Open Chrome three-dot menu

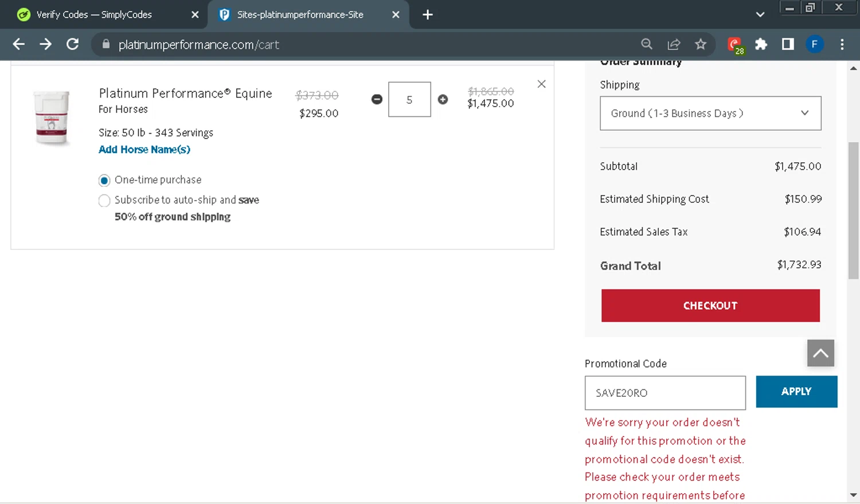(x=842, y=44)
